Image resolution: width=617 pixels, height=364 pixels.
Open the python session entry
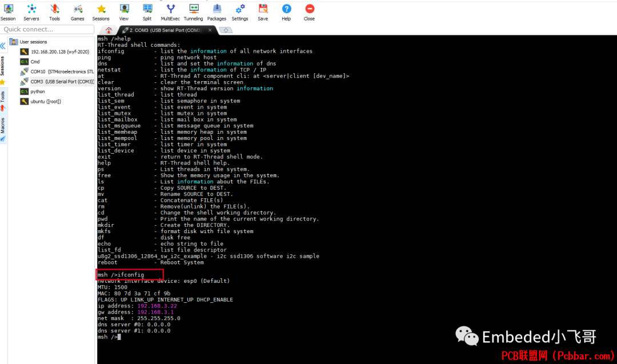coord(33,91)
